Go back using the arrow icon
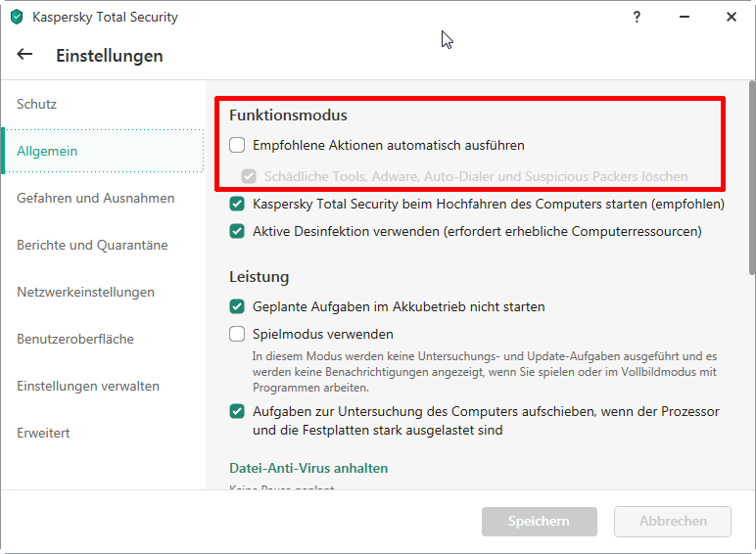This screenshot has height=554, width=756. pyautogui.click(x=24, y=55)
